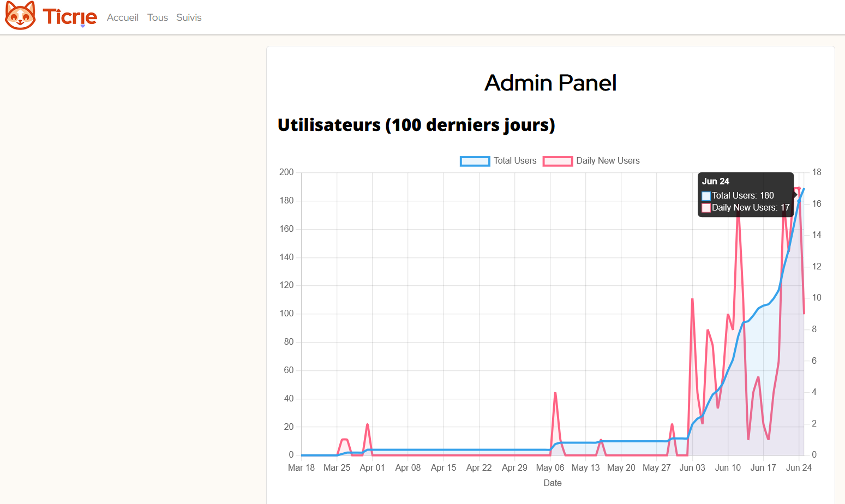The image size is (845, 504).
Task: Click the Daily New Users legend label
Action: pyautogui.click(x=608, y=161)
